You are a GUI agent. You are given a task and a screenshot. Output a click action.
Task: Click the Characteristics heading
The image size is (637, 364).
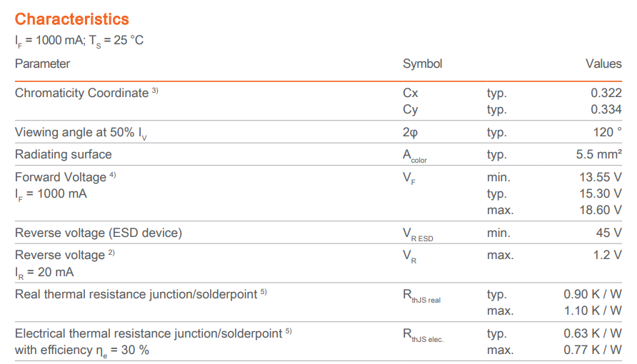(72, 19)
